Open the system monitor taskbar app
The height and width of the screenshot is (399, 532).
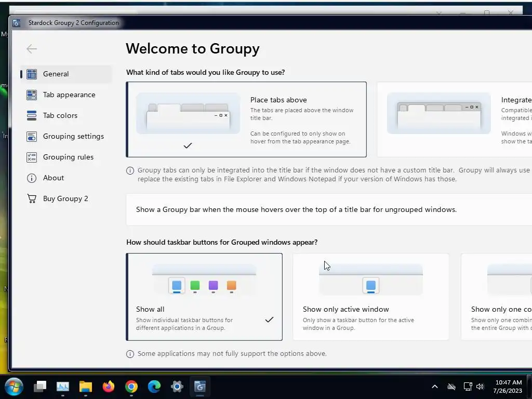(x=63, y=387)
